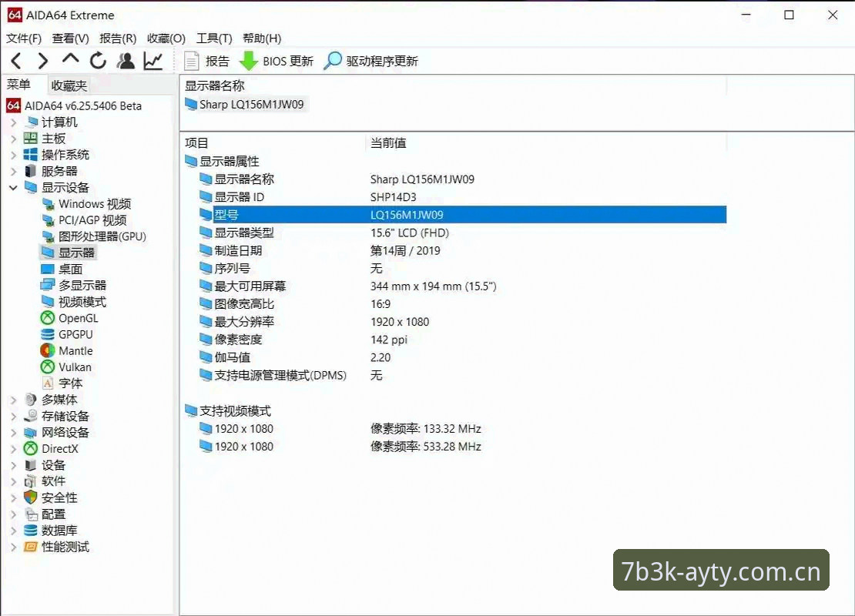Image resolution: width=855 pixels, height=616 pixels.
Task: Click the GPGPU icon in tree
Action: 48,334
